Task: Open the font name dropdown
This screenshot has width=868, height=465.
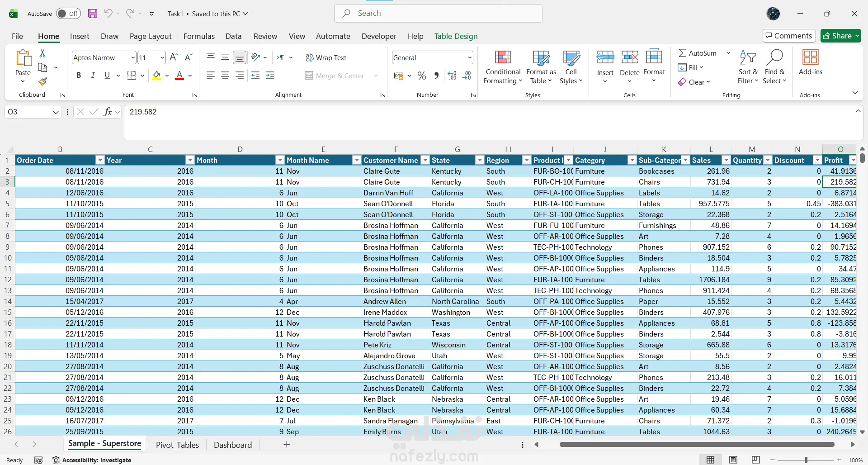Action: (x=132, y=58)
